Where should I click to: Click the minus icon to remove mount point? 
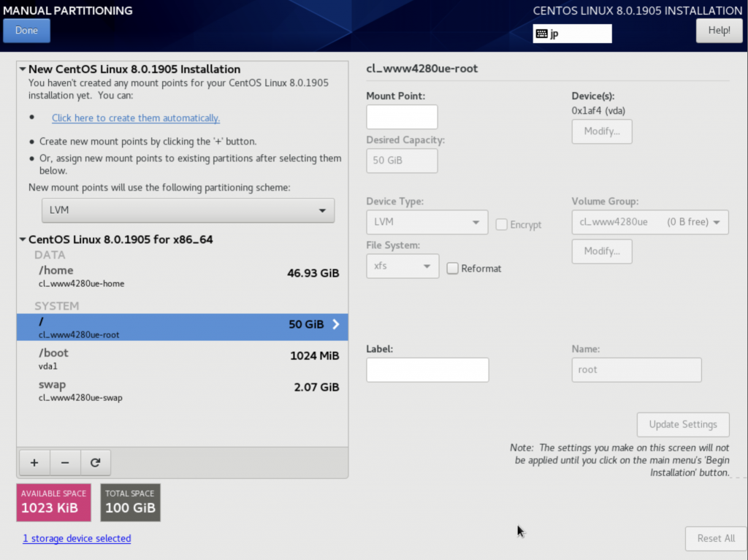click(64, 462)
